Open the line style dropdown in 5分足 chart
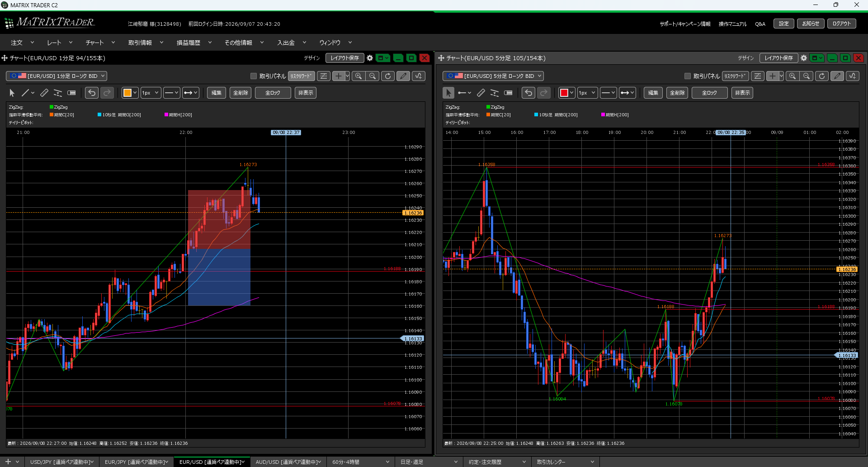Viewport: 868px width, 467px height. pyautogui.click(x=608, y=93)
